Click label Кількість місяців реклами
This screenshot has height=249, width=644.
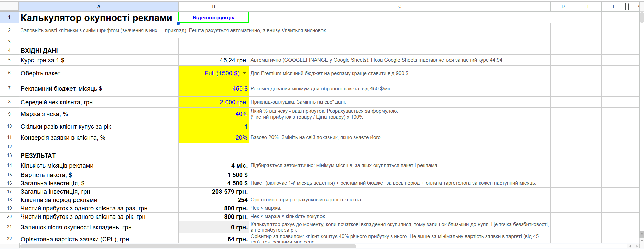tap(57, 166)
